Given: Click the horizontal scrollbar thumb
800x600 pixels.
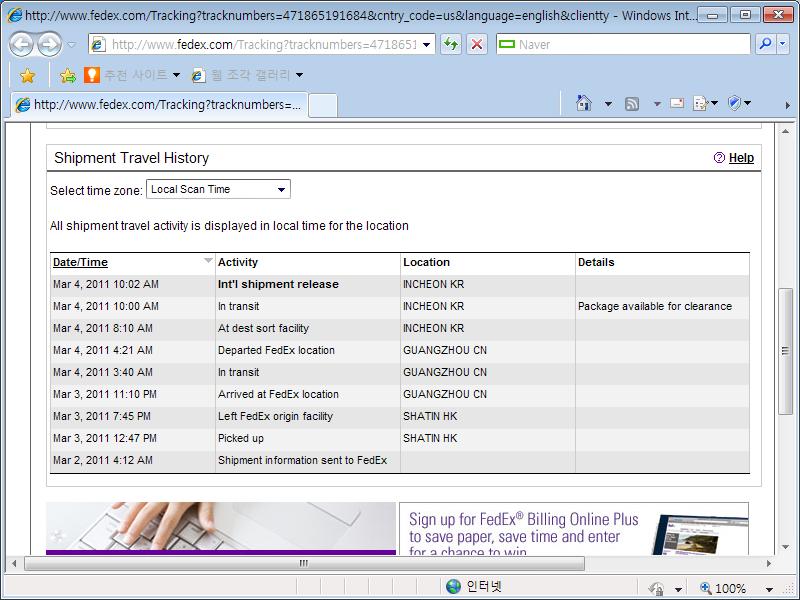Looking at the screenshot, I should click(304, 563).
